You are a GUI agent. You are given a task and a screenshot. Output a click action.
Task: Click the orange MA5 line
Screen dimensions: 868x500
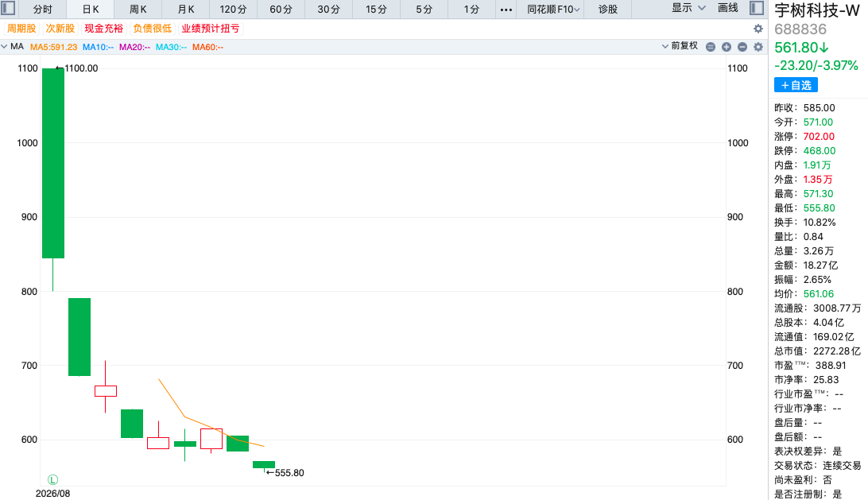pos(184,417)
